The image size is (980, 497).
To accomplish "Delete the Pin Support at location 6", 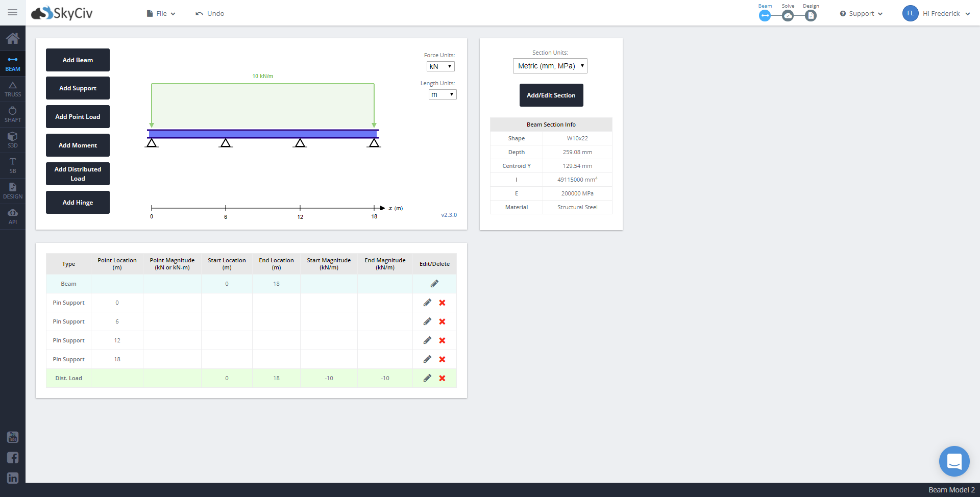I will click(442, 321).
